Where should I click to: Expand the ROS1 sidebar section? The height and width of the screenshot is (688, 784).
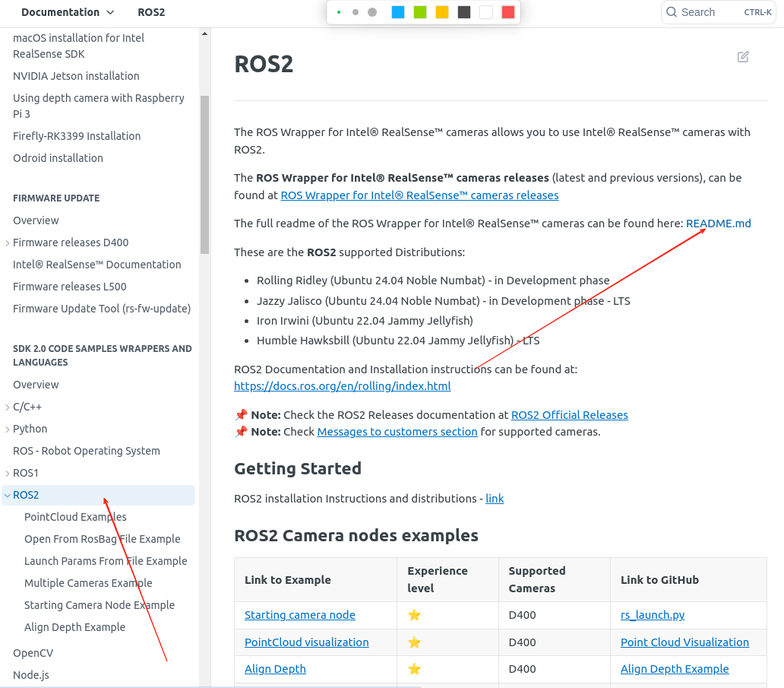7,473
